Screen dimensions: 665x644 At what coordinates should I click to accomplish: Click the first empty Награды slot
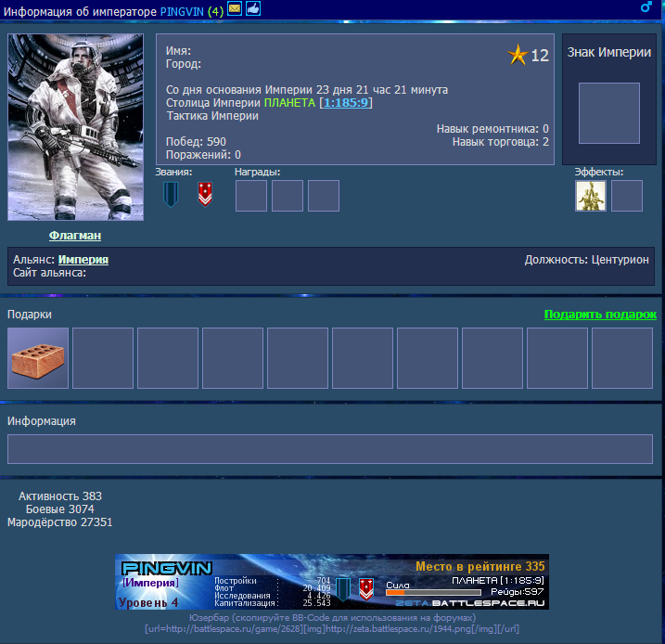[x=251, y=196]
